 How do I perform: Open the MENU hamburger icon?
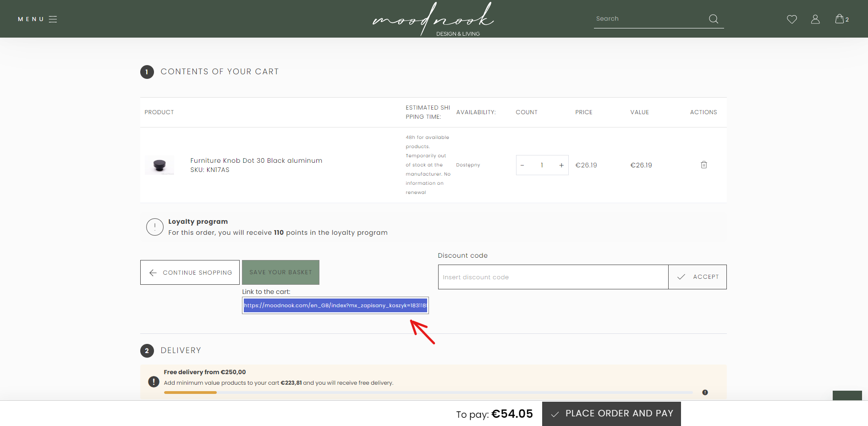[x=53, y=19]
